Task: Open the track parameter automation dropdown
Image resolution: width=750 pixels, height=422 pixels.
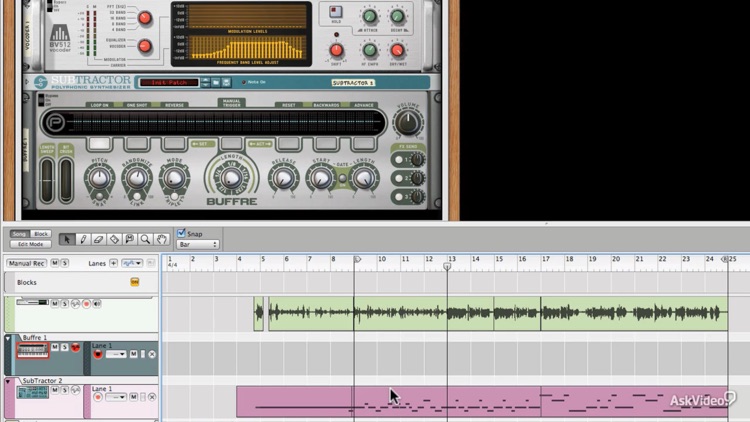Action: click(x=132, y=263)
